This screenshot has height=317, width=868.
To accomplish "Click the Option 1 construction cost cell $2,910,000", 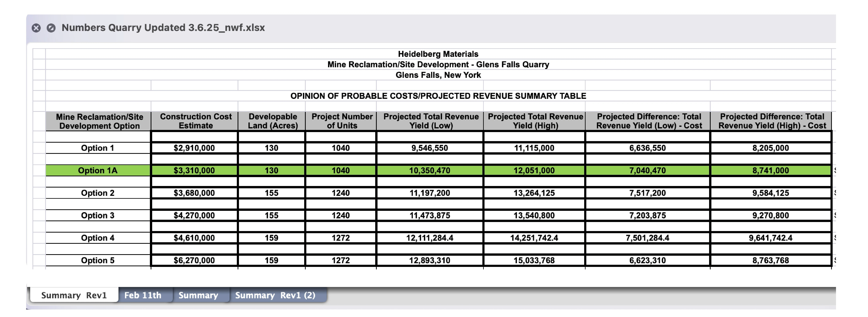I will [194, 148].
